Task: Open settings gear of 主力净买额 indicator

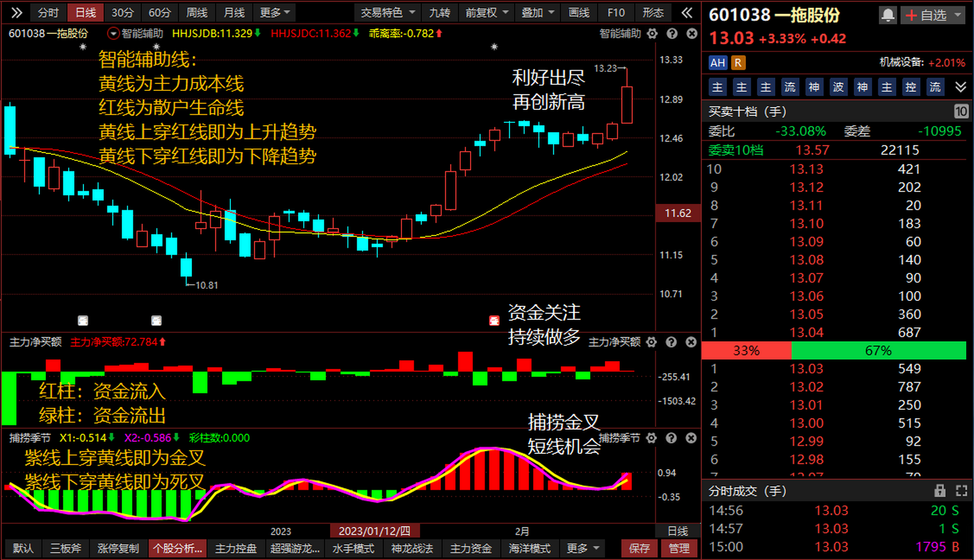Action: [652, 342]
